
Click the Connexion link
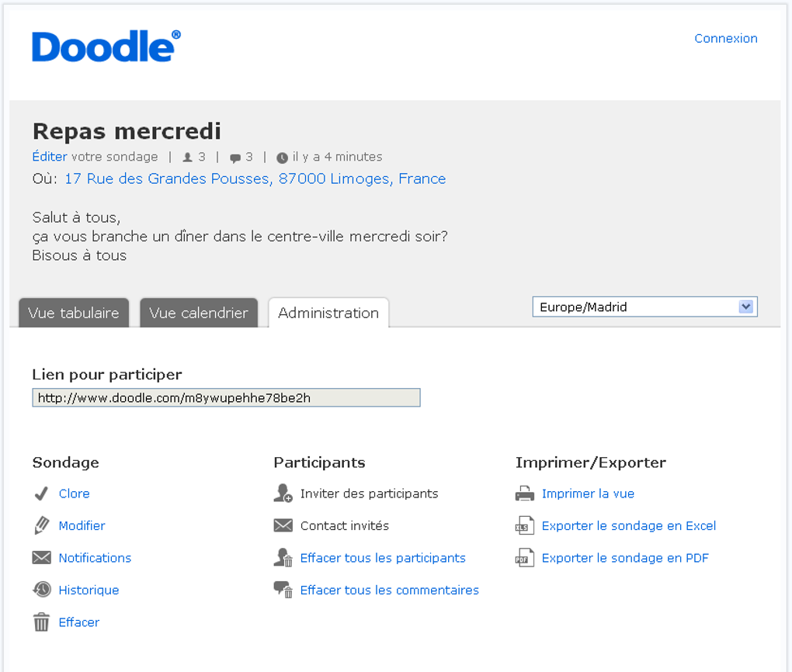(725, 38)
